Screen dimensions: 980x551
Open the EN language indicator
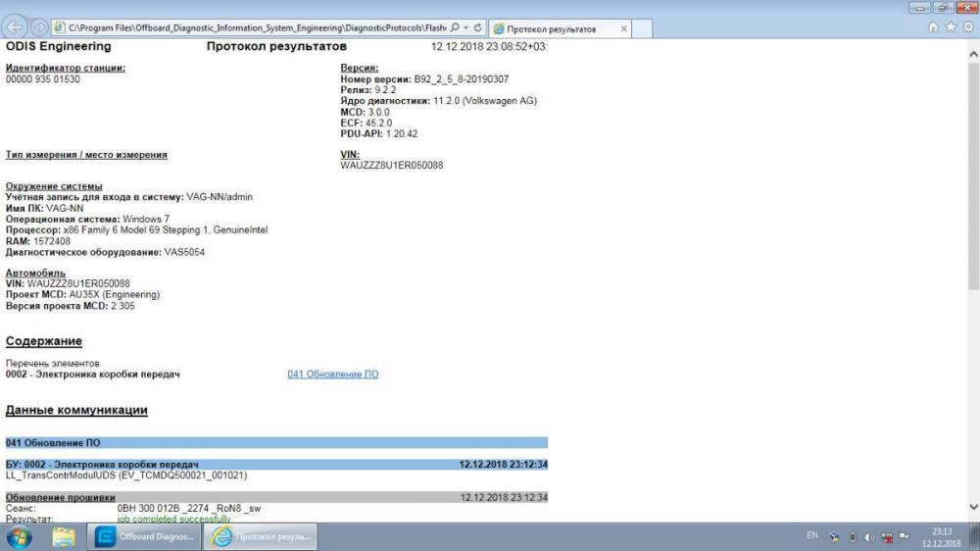click(811, 537)
